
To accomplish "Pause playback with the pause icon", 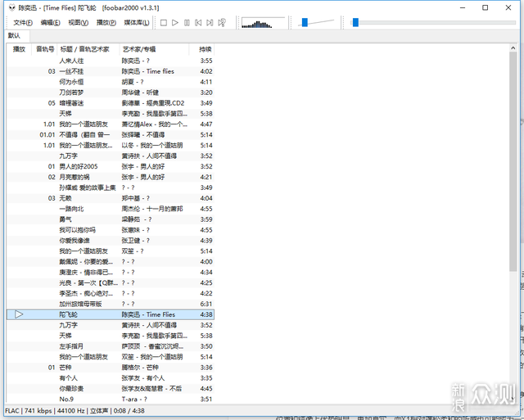I will pos(187,23).
